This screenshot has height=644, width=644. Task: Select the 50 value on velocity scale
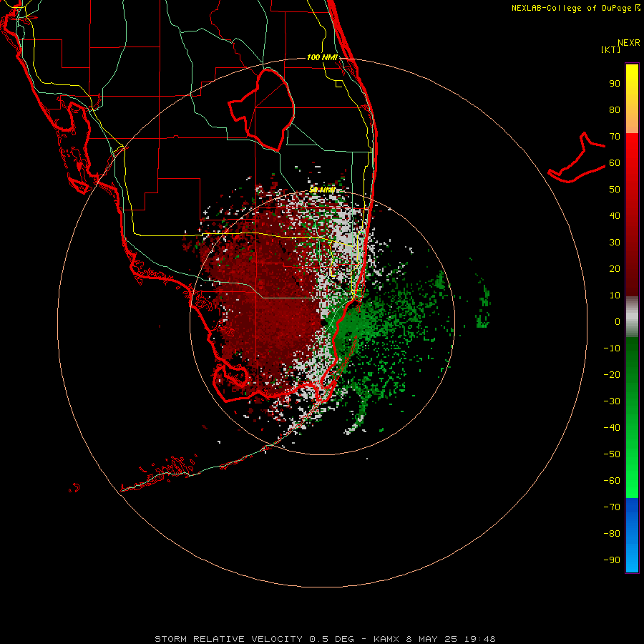615,190
